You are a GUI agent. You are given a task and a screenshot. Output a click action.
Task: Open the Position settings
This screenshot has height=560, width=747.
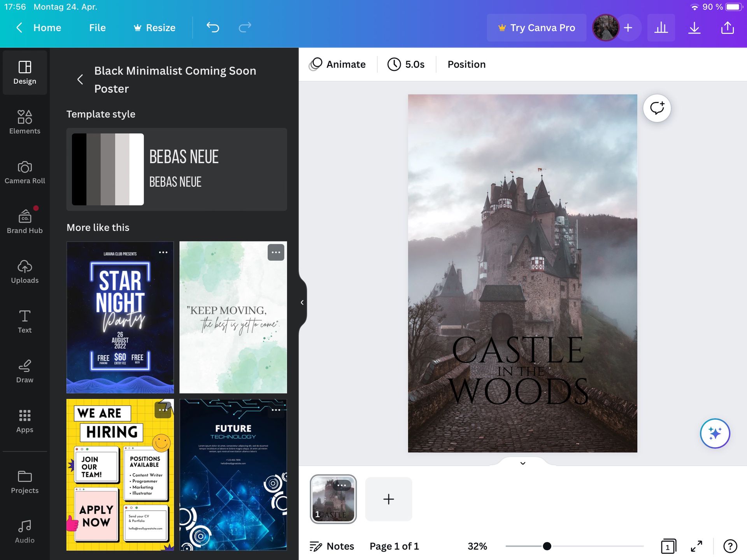tap(466, 64)
